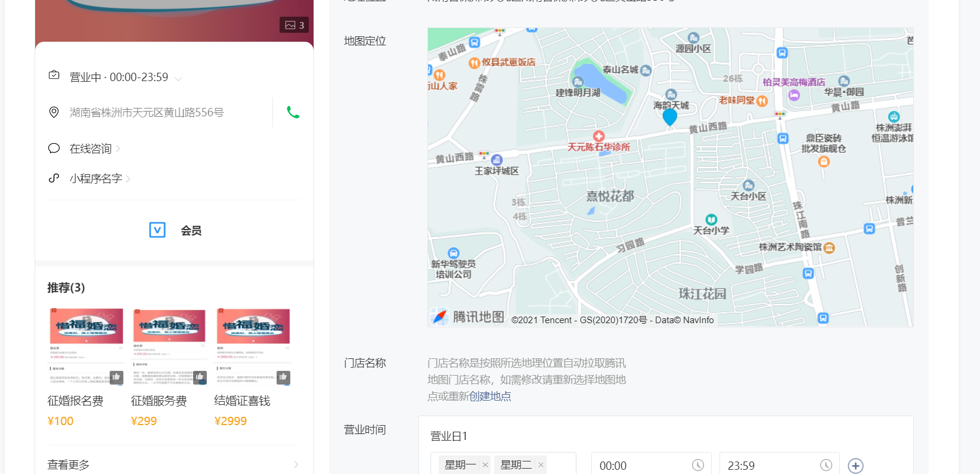Viewport: 980px width, 474px height.
Task: Click the 新华驾驶员培训公司 marker on map
Action: tap(454, 253)
